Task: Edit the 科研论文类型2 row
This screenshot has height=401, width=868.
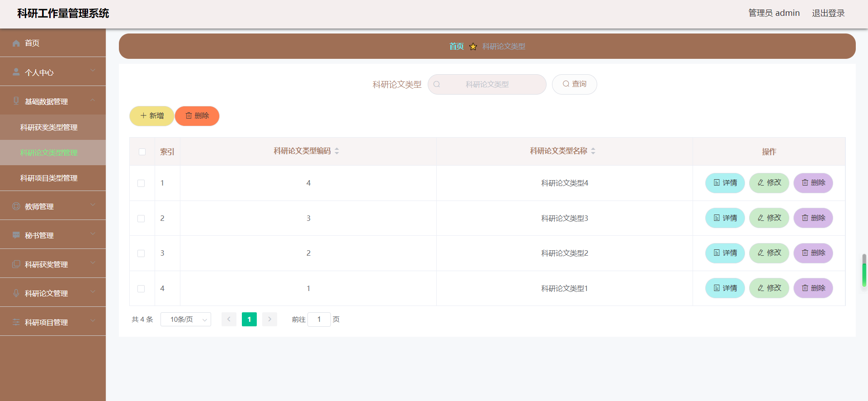Action: pos(769,253)
